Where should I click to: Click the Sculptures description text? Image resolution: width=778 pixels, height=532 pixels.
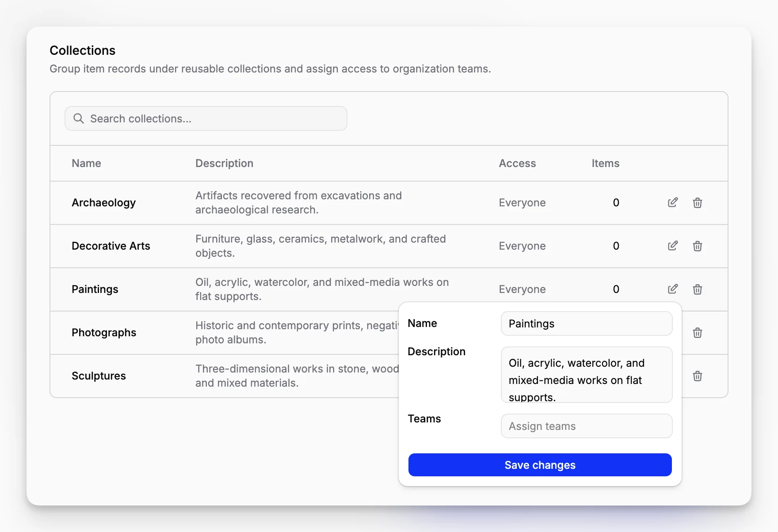point(297,376)
